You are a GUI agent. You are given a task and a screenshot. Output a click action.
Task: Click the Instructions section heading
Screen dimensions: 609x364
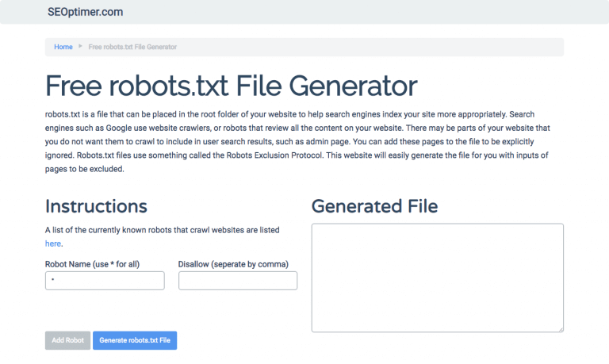point(96,206)
